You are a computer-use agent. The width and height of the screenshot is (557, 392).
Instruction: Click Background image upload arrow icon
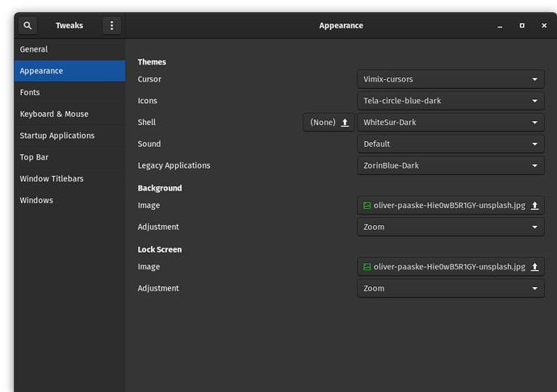click(x=534, y=206)
